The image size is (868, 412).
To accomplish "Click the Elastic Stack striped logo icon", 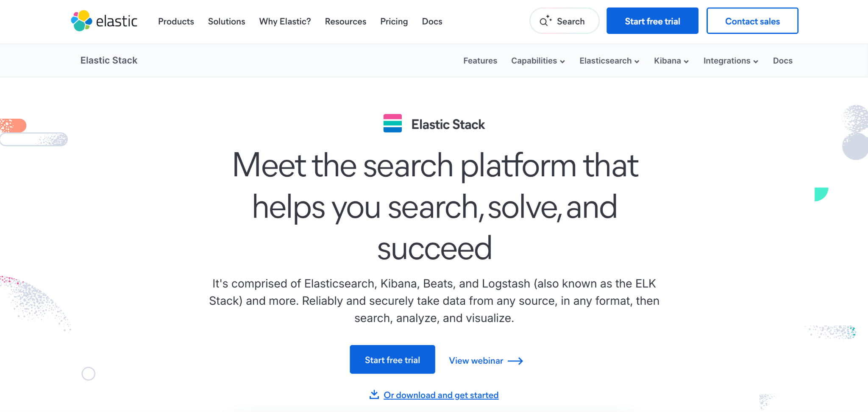I will 392,123.
